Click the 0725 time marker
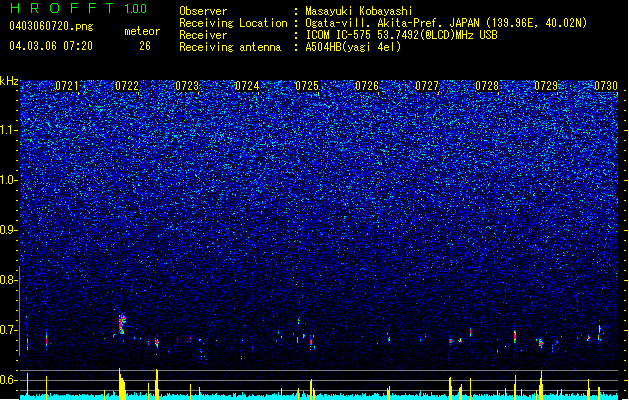This screenshot has width=629, height=400. [x=307, y=86]
